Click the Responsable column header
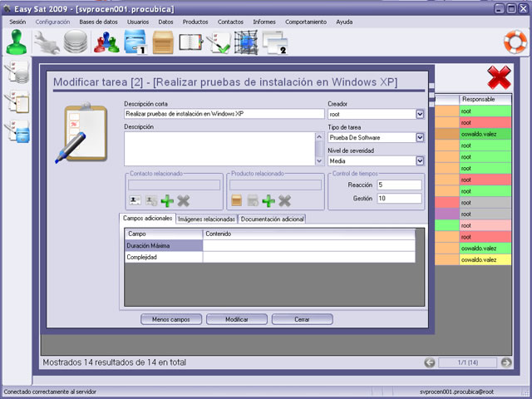This screenshot has height=399, width=532. coord(485,100)
